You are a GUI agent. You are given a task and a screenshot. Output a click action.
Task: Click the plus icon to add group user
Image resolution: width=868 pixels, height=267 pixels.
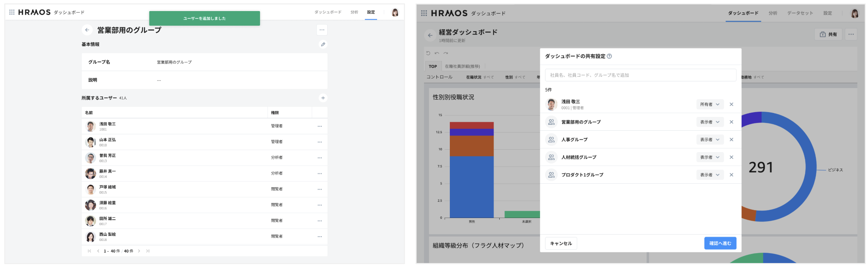323,98
